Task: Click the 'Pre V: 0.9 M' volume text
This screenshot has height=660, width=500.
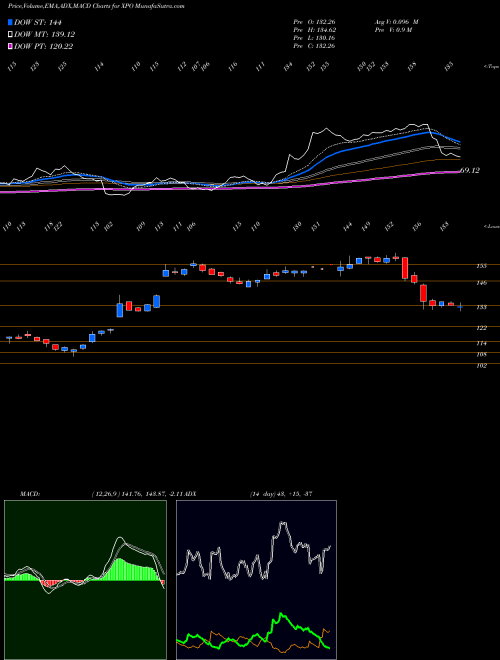Action: coord(393,30)
